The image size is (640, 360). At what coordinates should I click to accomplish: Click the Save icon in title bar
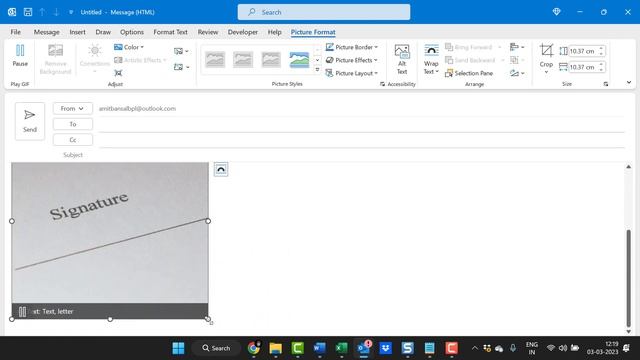point(28,12)
